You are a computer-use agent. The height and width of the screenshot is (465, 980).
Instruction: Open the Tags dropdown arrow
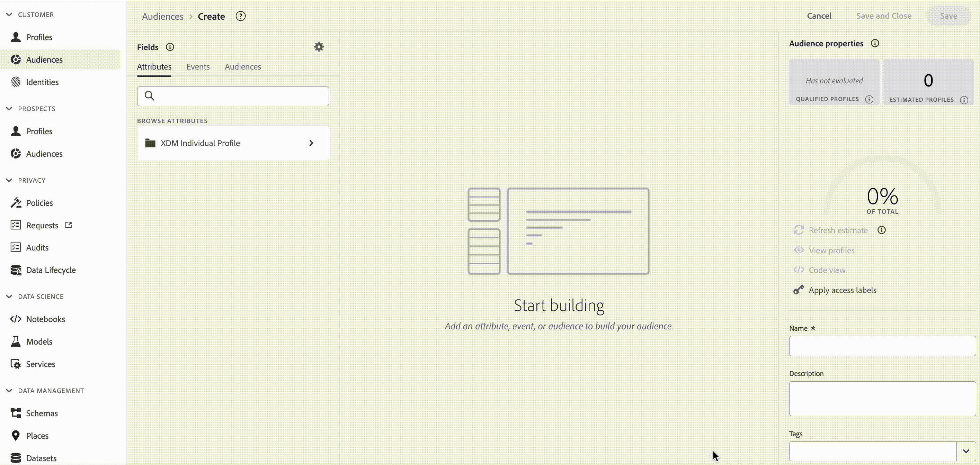coord(966,451)
